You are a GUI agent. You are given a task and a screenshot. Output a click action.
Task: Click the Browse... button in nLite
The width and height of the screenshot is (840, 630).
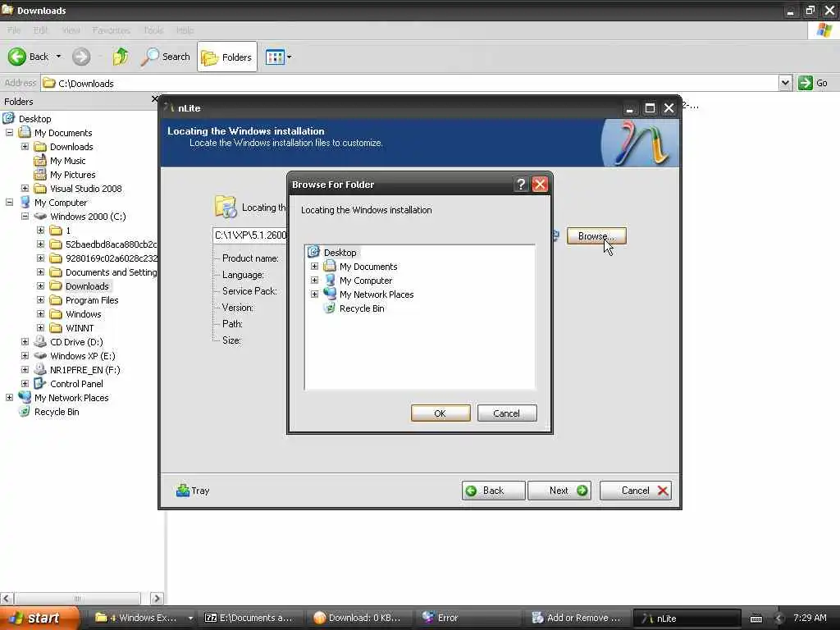596,236
